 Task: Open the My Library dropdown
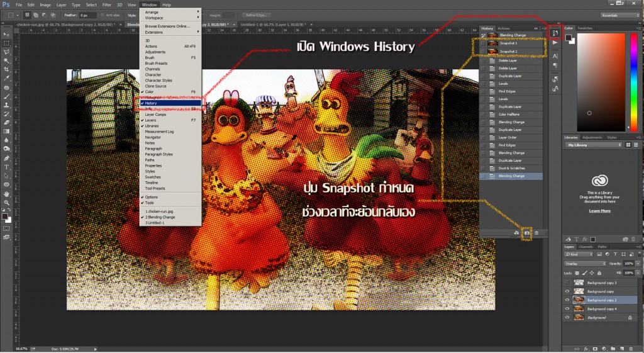(x=594, y=145)
